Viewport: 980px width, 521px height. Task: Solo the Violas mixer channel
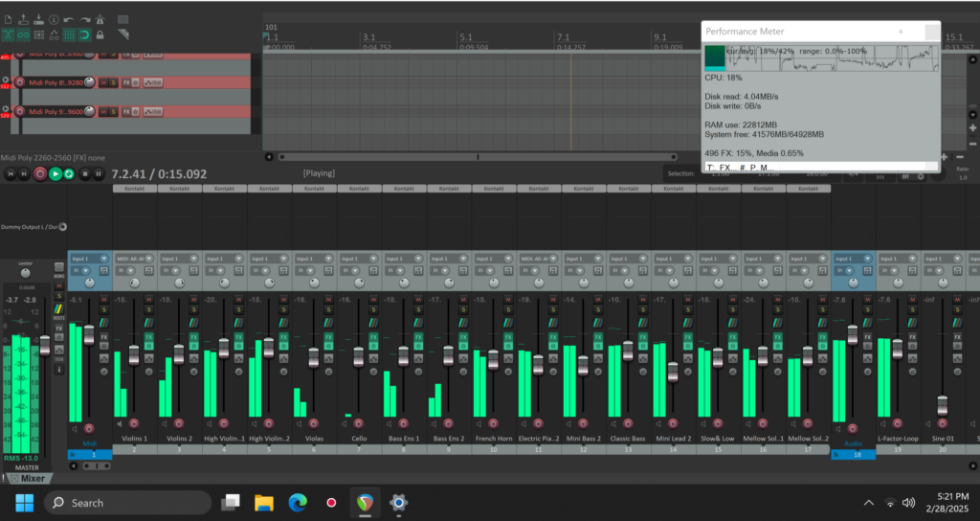329,309
